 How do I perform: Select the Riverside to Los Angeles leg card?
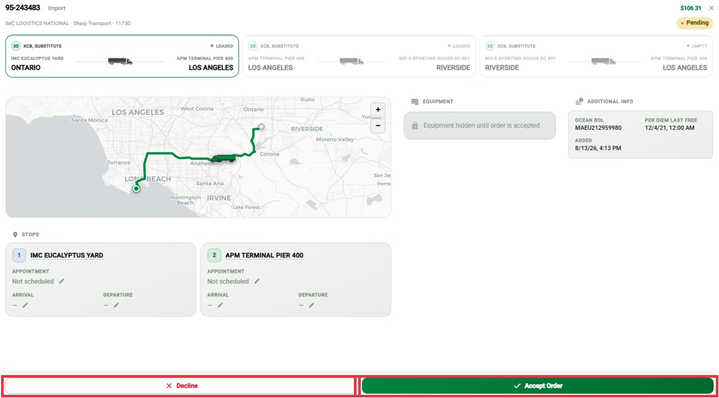[596, 56]
